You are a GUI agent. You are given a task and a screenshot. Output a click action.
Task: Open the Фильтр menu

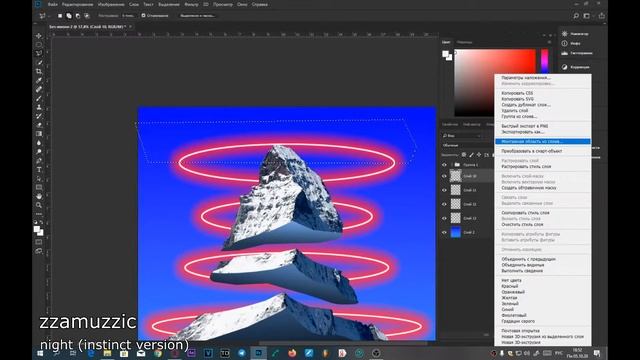[x=191, y=4]
